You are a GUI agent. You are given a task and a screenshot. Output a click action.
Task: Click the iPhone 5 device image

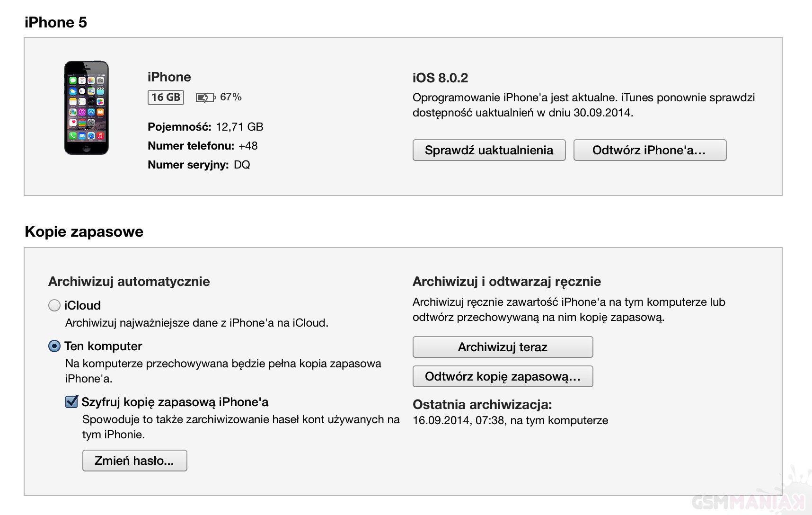pos(87,107)
